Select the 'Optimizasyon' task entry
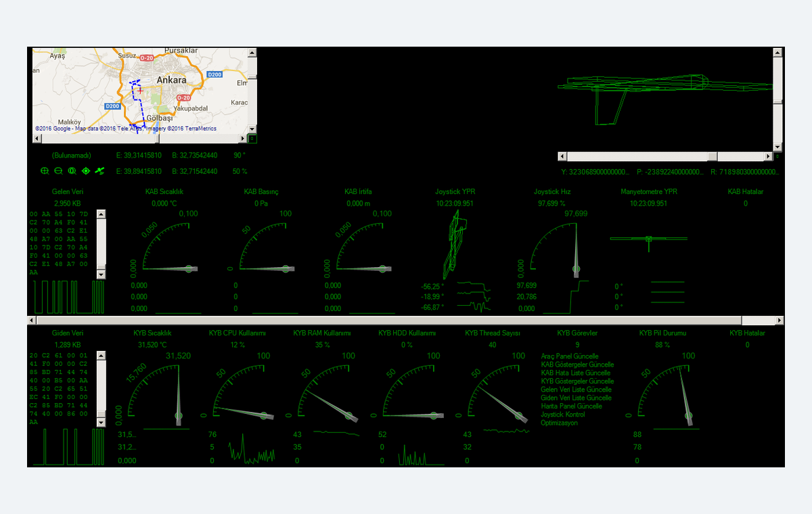The height and width of the screenshot is (514, 812). pos(560,423)
